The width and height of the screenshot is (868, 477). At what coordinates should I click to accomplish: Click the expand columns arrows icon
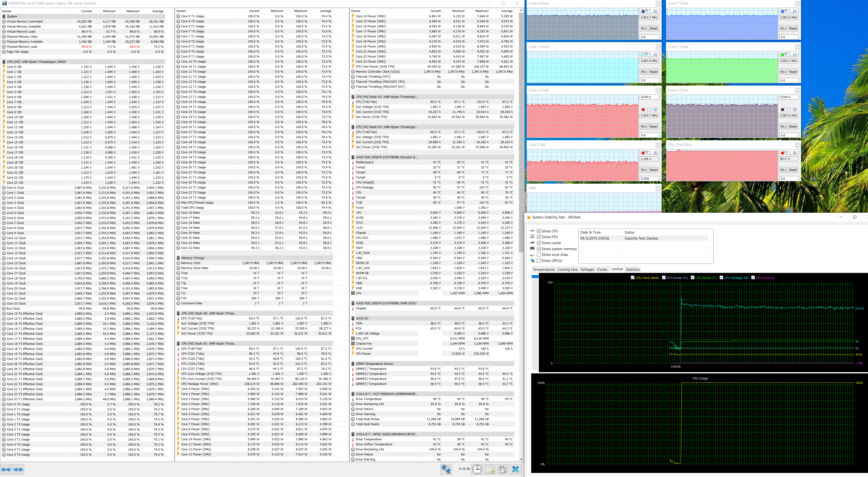(x=6, y=469)
